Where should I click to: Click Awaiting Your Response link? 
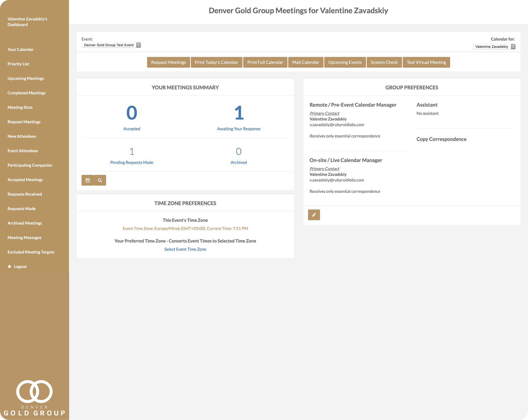pyautogui.click(x=239, y=129)
